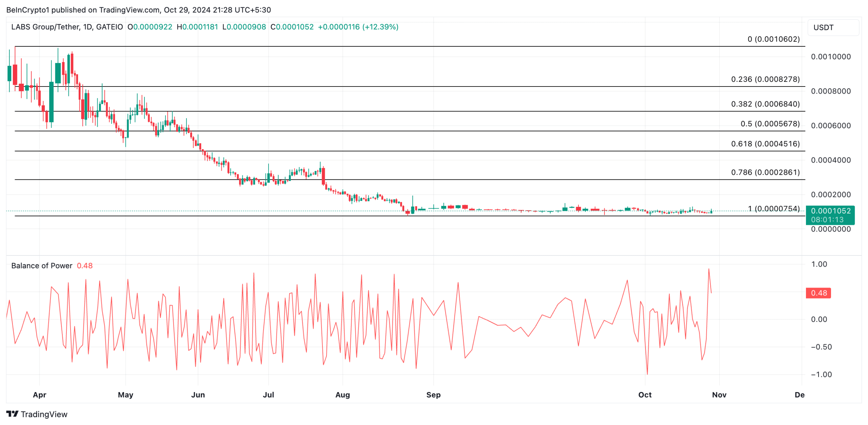Click the Balance of Power indicator title
The height and width of the screenshot is (425, 868).
coord(42,266)
